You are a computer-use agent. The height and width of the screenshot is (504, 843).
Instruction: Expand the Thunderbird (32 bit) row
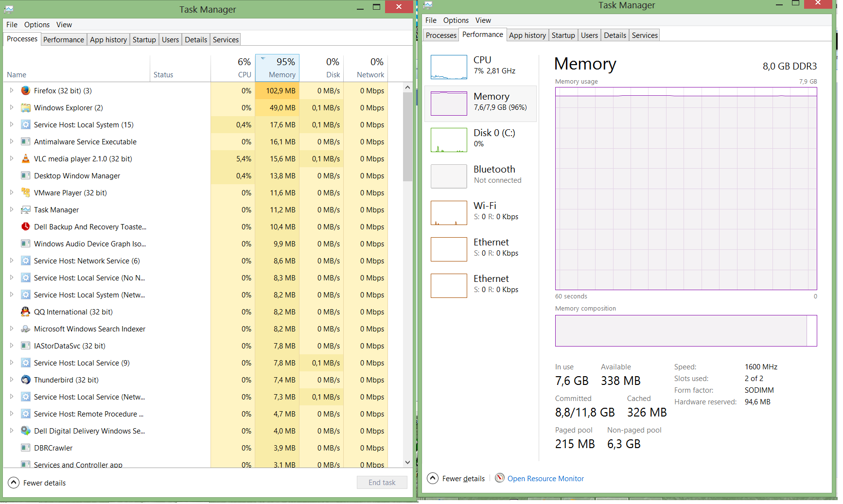point(12,380)
